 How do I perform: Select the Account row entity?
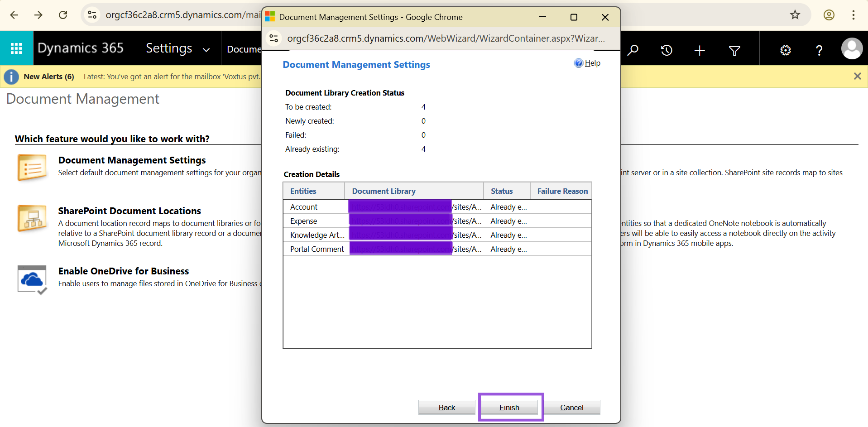pos(304,207)
